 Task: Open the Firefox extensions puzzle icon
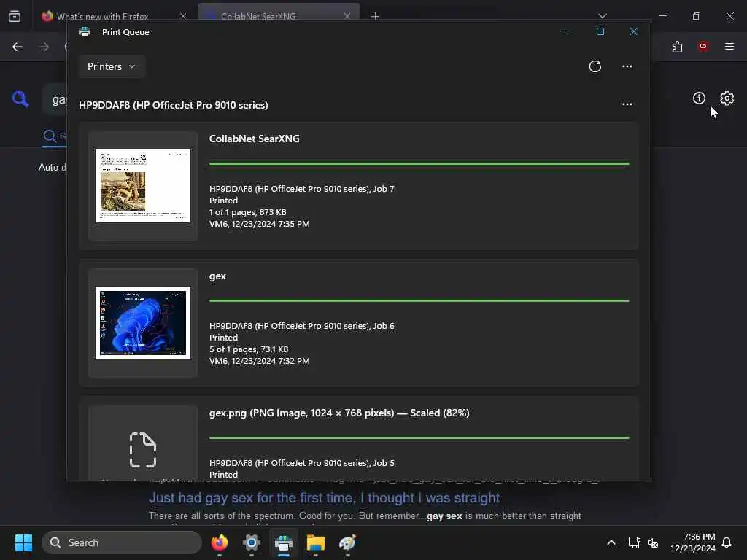[x=677, y=47]
